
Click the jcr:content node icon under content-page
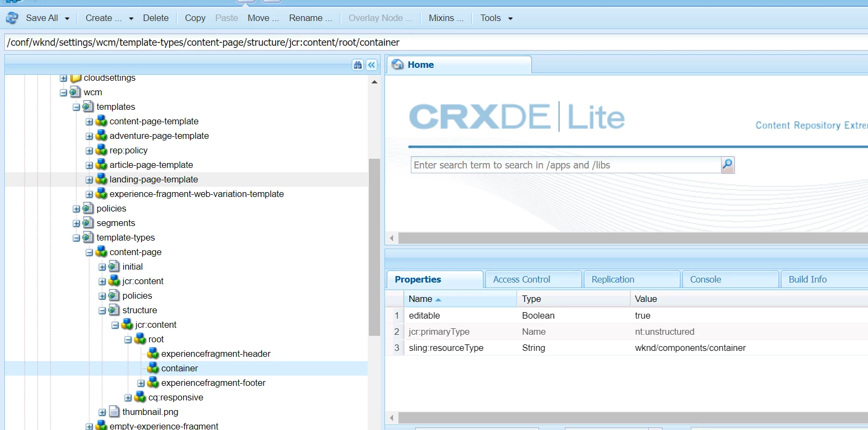pos(114,281)
